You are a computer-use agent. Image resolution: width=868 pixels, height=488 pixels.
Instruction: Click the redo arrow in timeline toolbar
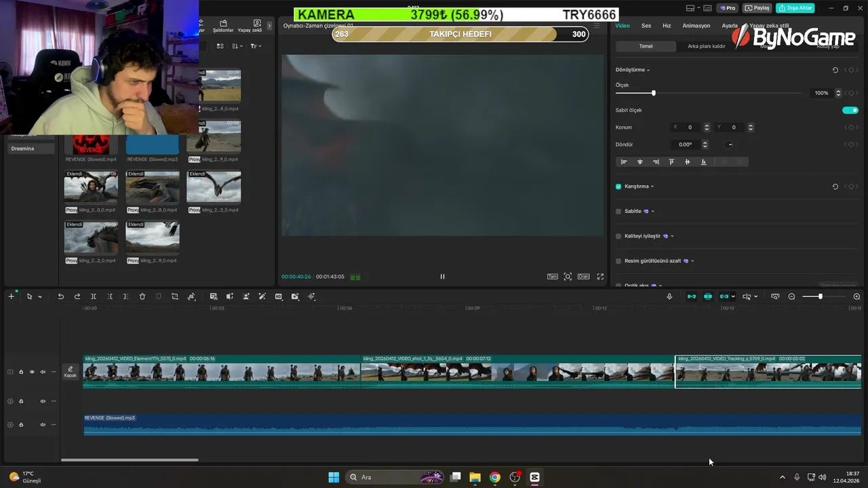(x=77, y=297)
